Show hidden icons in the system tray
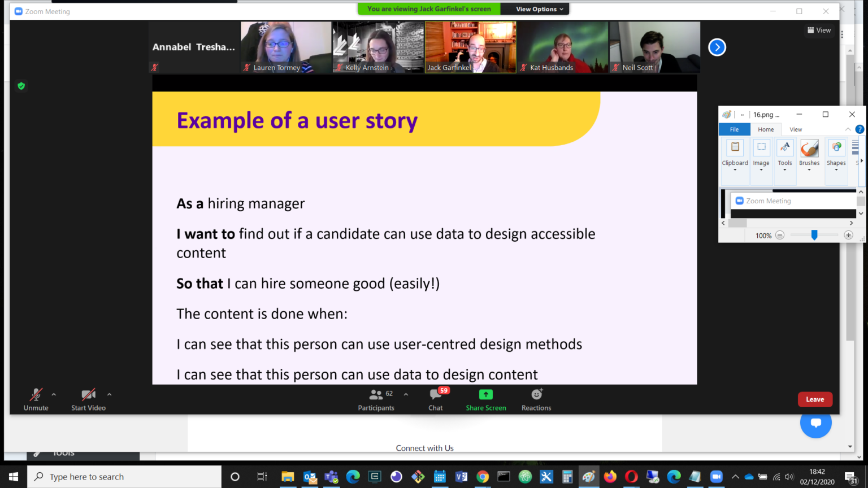Viewport: 868px width, 488px height. coord(735,476)
